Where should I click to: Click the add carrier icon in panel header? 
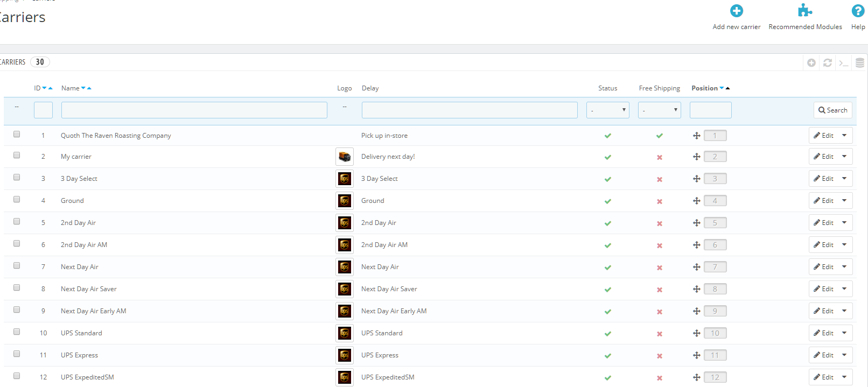coord(811,63)
